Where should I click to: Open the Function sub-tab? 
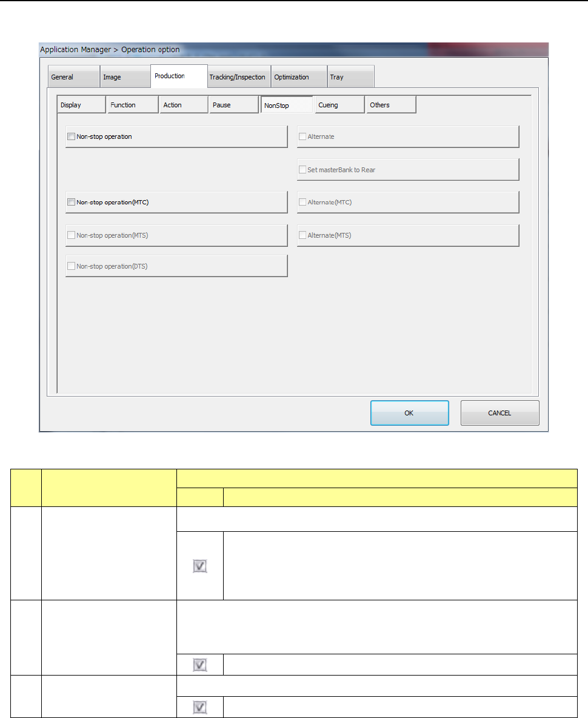click(x=133, y=105)
